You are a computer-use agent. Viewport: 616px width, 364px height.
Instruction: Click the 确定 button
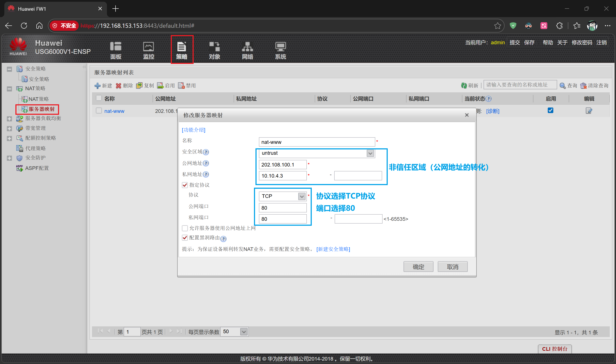[x=418, y=267]
